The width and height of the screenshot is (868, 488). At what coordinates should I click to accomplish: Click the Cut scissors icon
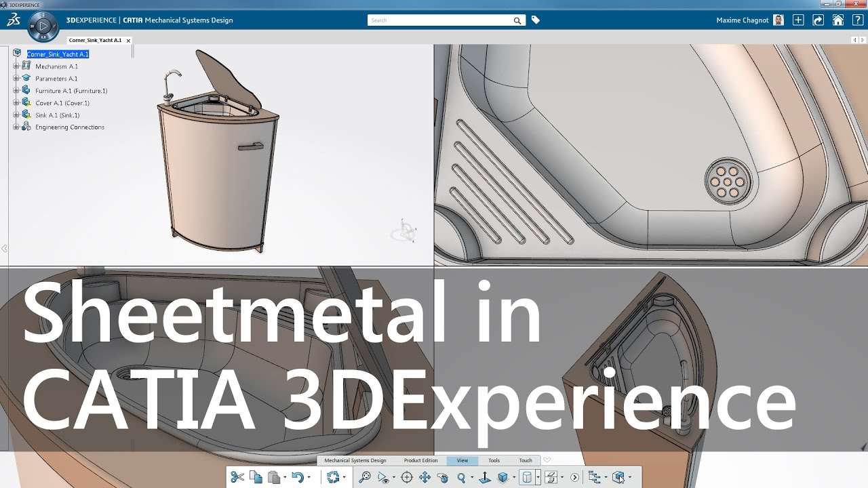coord(237,477)
